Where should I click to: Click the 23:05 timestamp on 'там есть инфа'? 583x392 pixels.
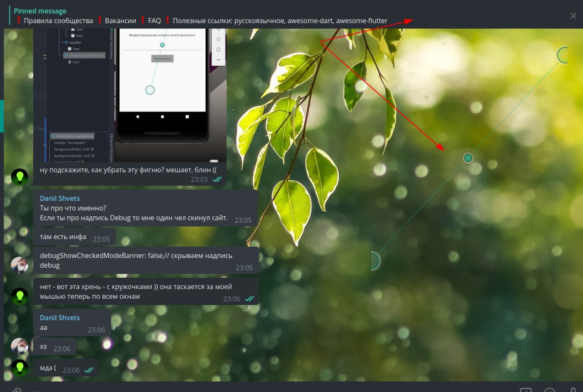102,239
